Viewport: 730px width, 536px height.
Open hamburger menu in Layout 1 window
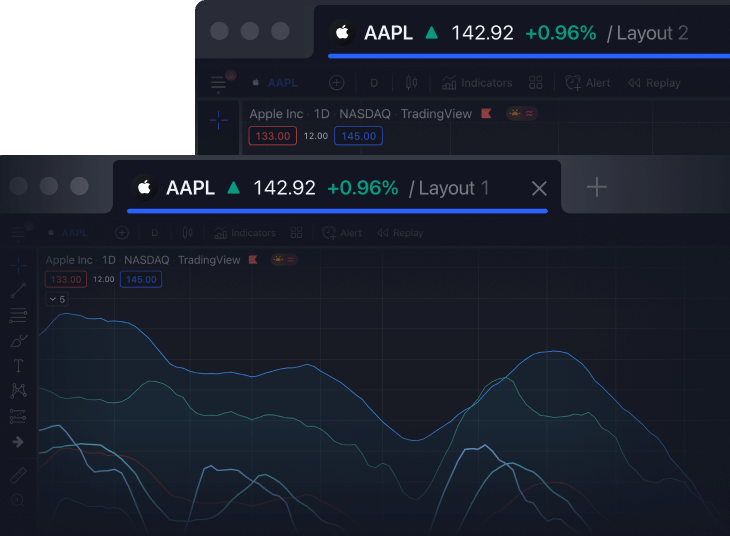[19, 232]
